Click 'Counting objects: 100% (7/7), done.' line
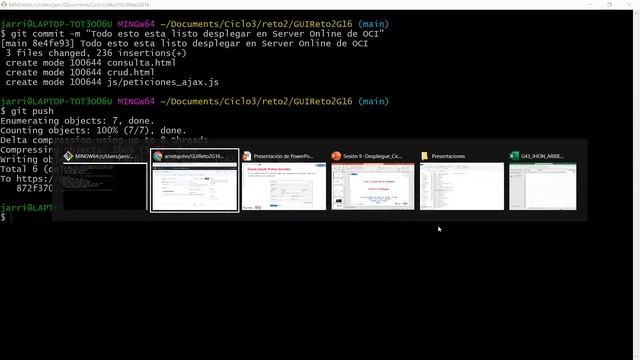The width and height of the screenshot is (640, 360). [93, 131]
